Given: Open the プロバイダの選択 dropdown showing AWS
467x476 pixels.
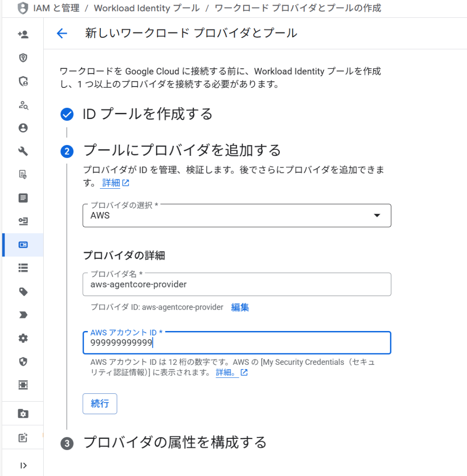Looking at the screenshot, I should tap(237, 216).
